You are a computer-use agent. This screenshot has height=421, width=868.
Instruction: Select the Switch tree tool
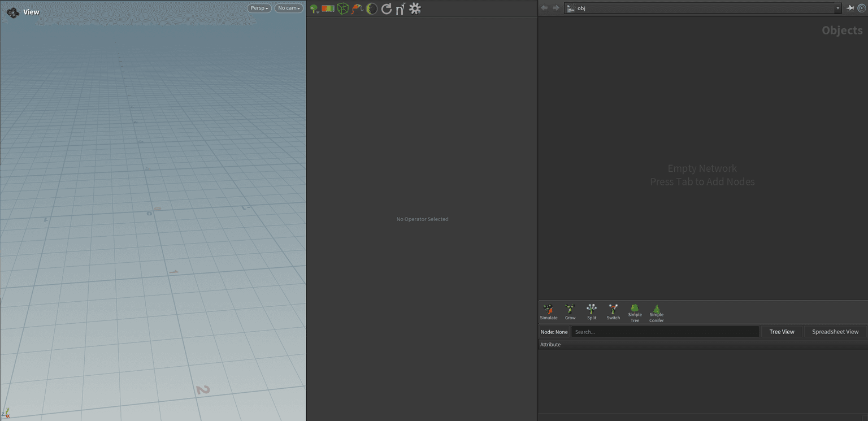[613, 312]
